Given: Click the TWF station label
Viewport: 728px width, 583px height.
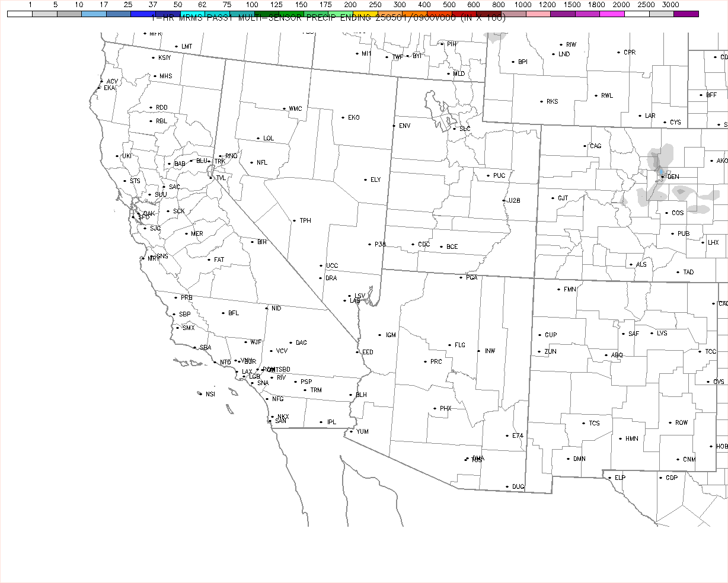Looking at the screenshot, I should pos(398,57).
